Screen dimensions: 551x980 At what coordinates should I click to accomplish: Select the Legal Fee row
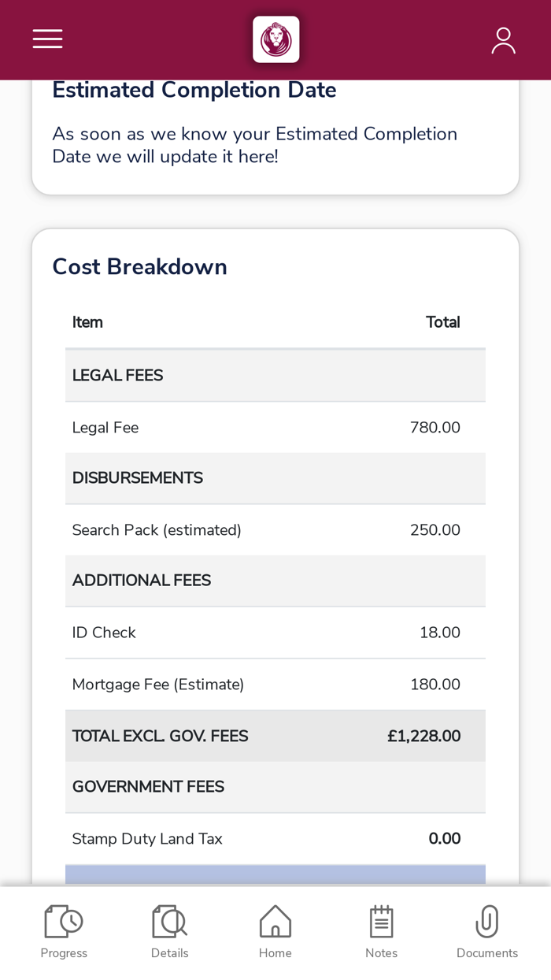coord(275,428)
